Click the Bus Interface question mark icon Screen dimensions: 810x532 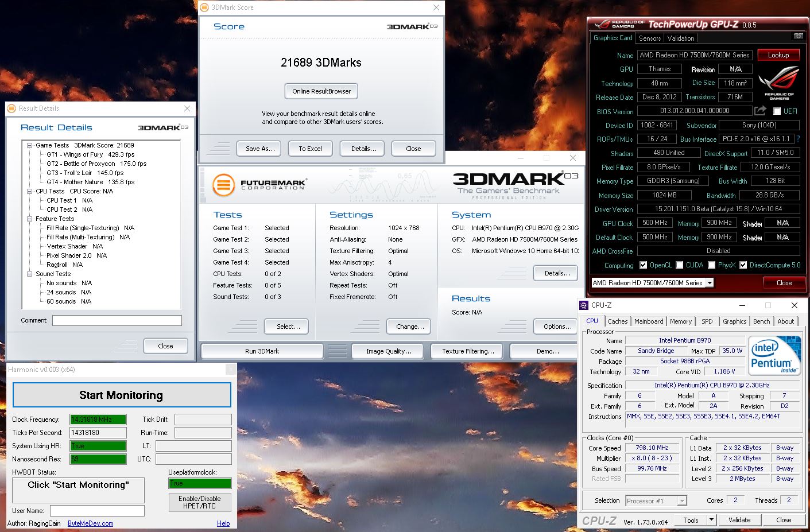[798, 139]
